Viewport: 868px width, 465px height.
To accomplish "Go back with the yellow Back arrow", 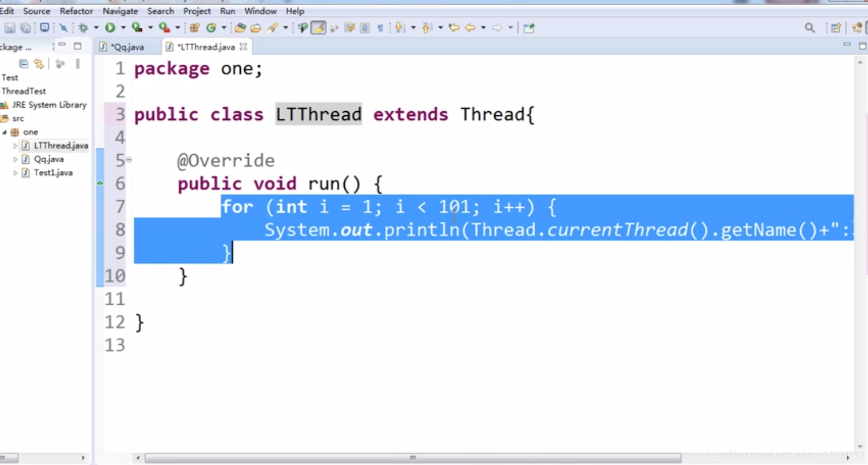I will click(x=470, y=28).
